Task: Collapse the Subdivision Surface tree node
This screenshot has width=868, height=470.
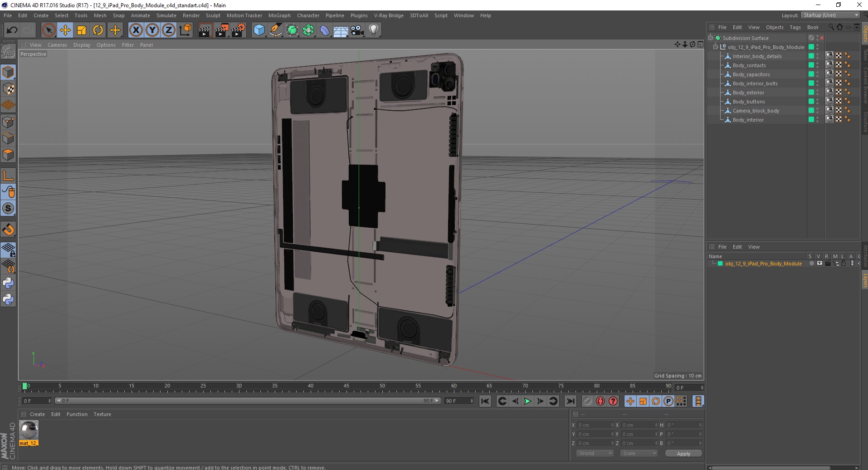Action: (x=711, y=38)
